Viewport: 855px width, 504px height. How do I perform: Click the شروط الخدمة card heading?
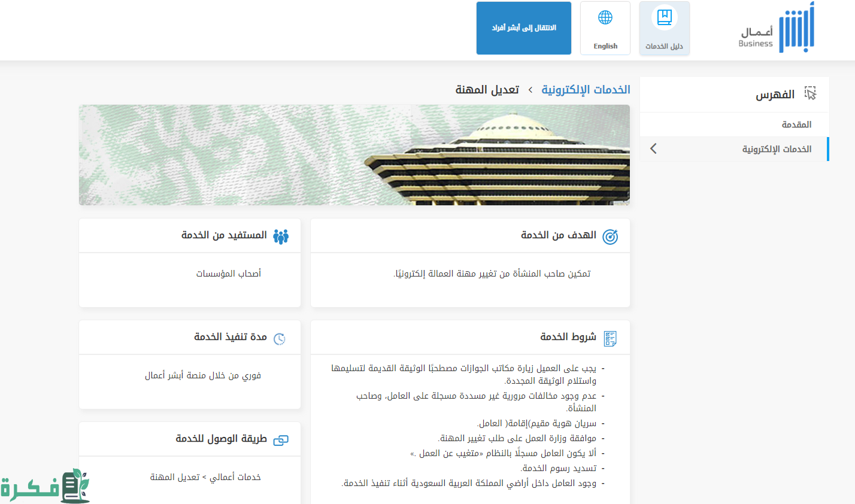pyautogui.click(x=568, y=337)
